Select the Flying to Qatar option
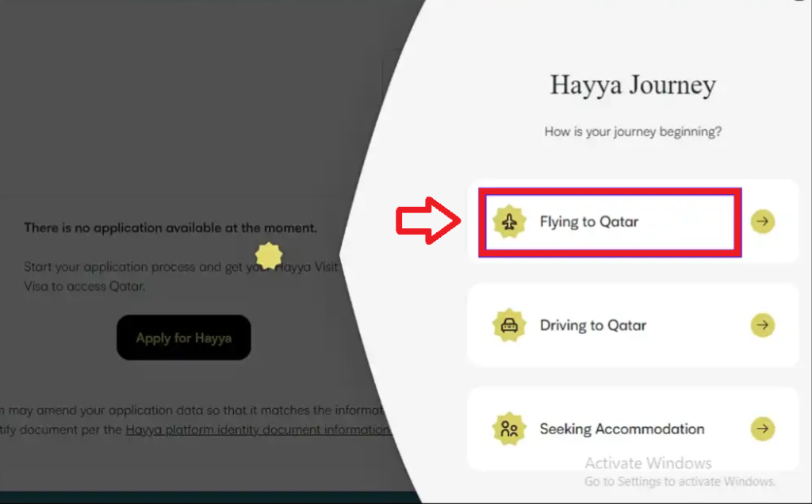The image size is (812, 504). [x=632, y=221]
